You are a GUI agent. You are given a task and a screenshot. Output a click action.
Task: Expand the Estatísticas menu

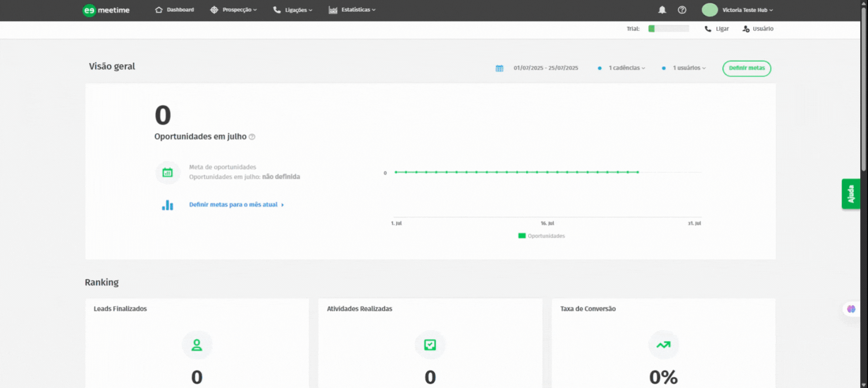[352, 9]
